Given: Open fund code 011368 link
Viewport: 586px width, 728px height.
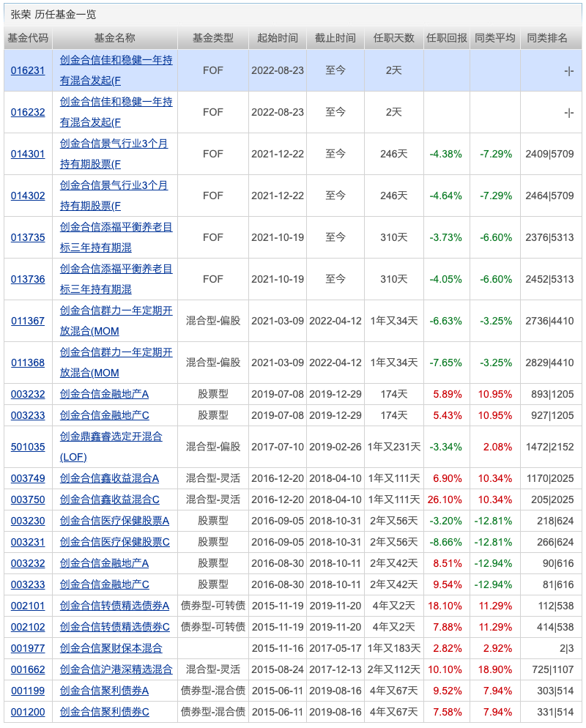Looking at the screenshot, I should (x=28, y=363).
